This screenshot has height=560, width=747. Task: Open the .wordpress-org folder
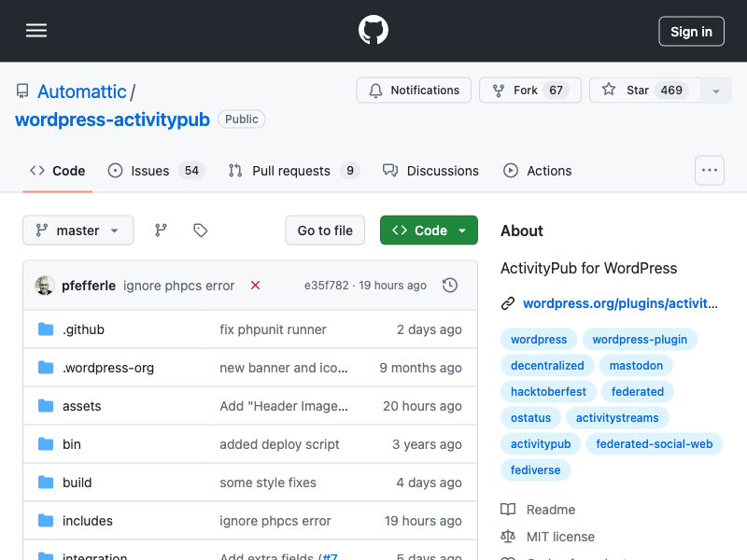pos(108,368)
